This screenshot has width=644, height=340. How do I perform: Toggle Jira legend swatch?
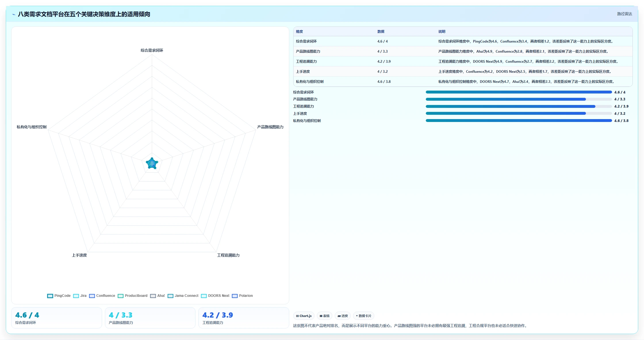(x=76, y=296)
